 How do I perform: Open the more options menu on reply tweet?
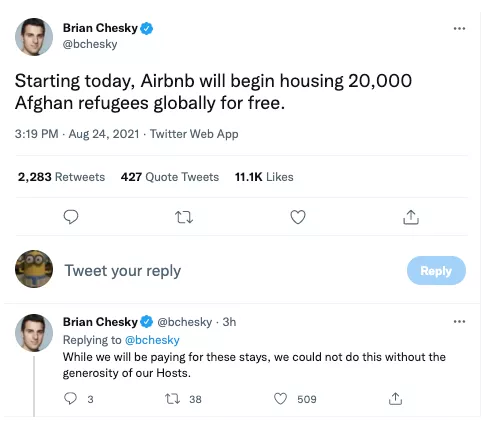point(459,322)
